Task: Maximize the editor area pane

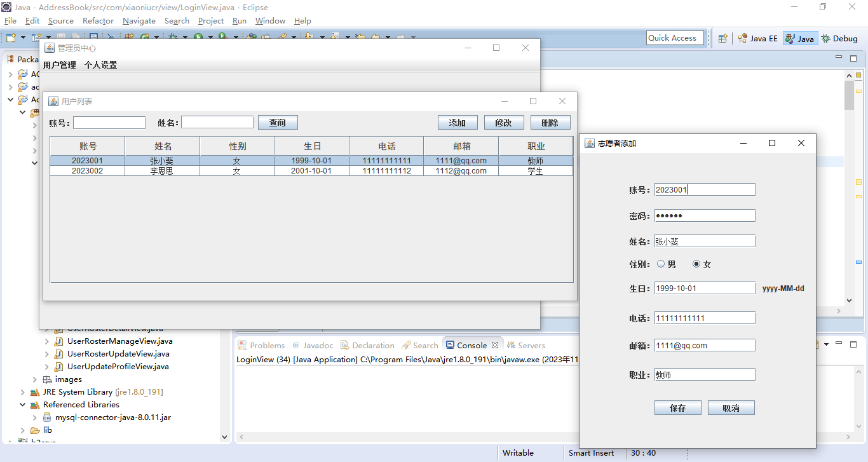Action: 853,58
